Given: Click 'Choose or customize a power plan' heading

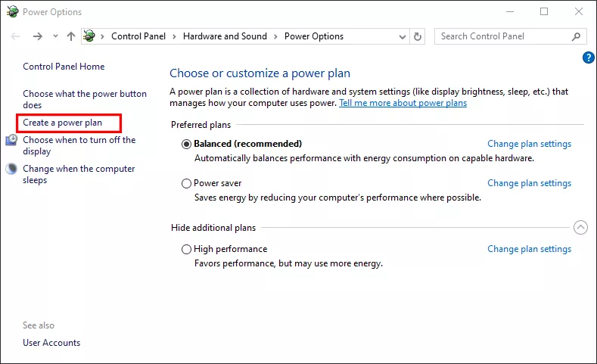Looking at the screenshot, I should click(260, 73).
